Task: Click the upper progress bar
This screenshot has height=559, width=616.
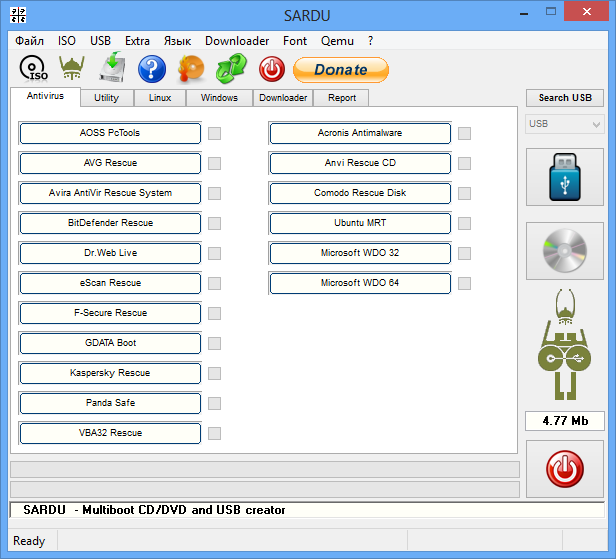Action: [x=265, y=469]
